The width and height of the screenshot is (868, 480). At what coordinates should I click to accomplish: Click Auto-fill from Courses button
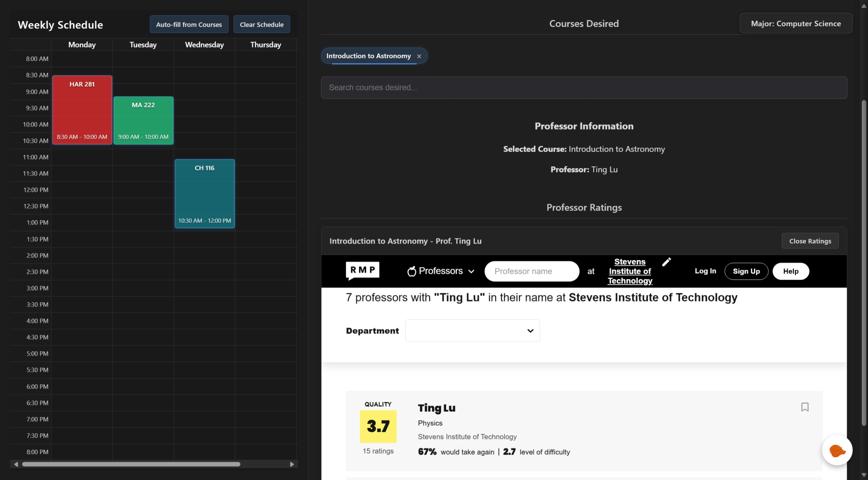tap(189, 24)
